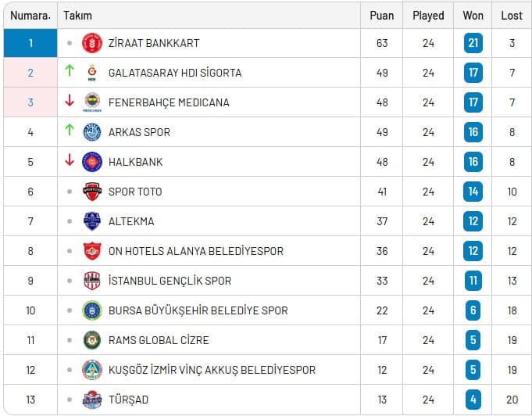The image size is (532, 416).
Task: Click the Rams Global Cizre logo
Action: (x=92, y=340)
